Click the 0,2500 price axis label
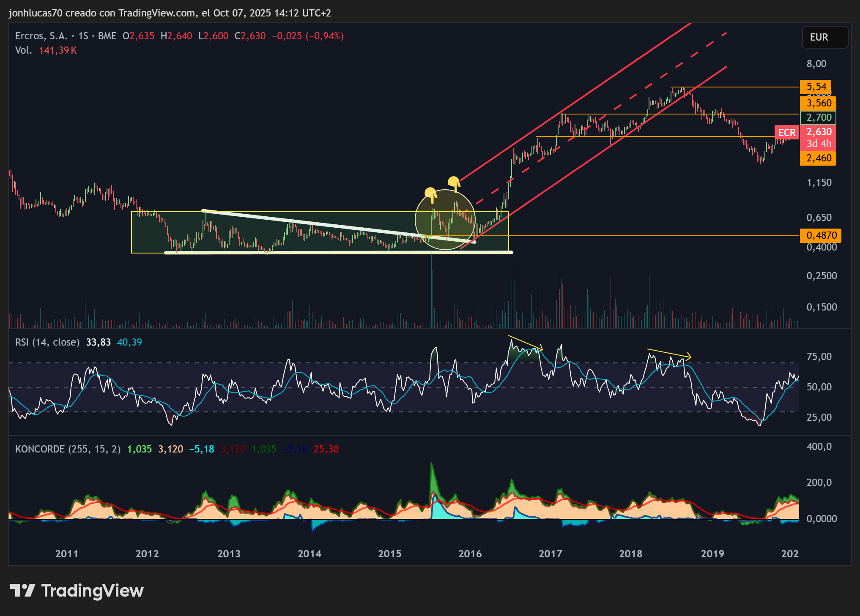This screenshot has width=860, height=616. click(822, 276)
